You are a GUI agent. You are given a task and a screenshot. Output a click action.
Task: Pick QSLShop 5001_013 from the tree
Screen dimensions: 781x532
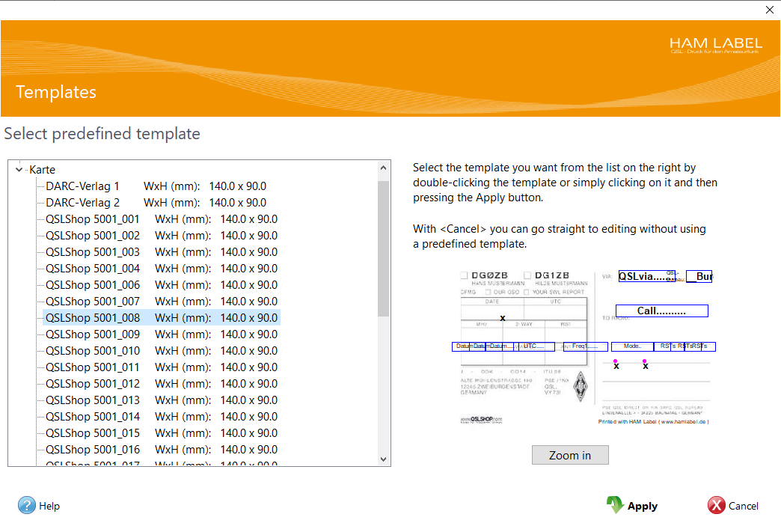(162, 400)
